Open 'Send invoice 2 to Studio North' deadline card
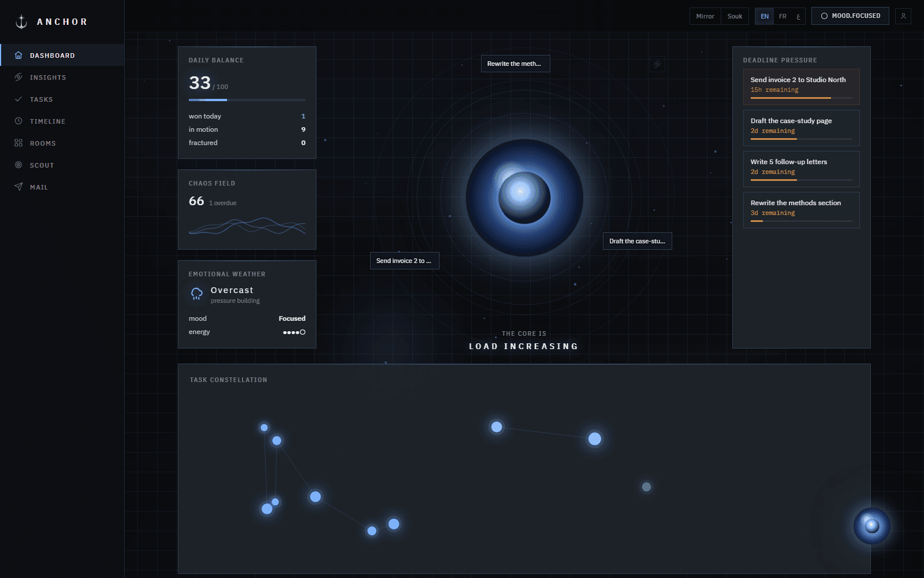The height and width of the screenshot is (578, 924). [802, 87]
